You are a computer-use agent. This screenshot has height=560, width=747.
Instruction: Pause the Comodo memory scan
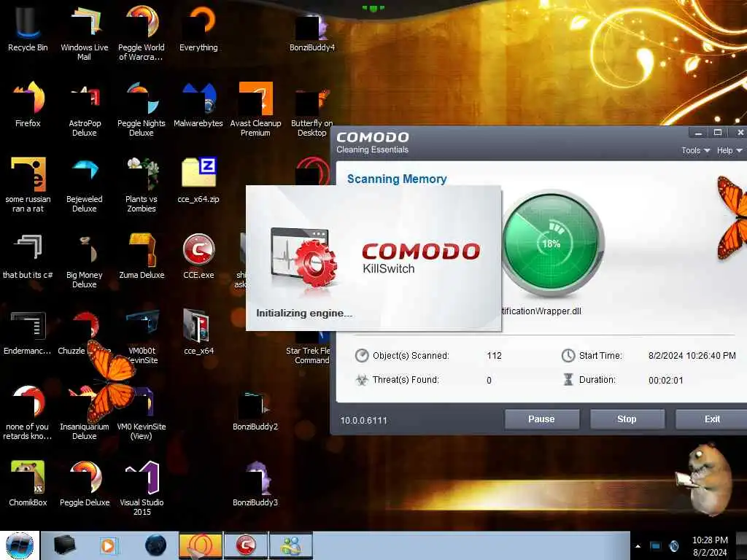[542, 419]
